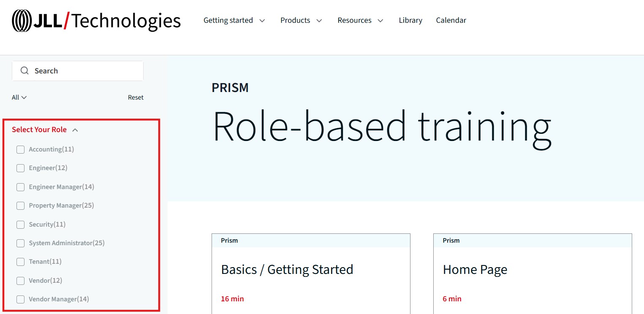Reset all selected filters
The height and width of the screenshot is (314, 644).
coord(136,97)
